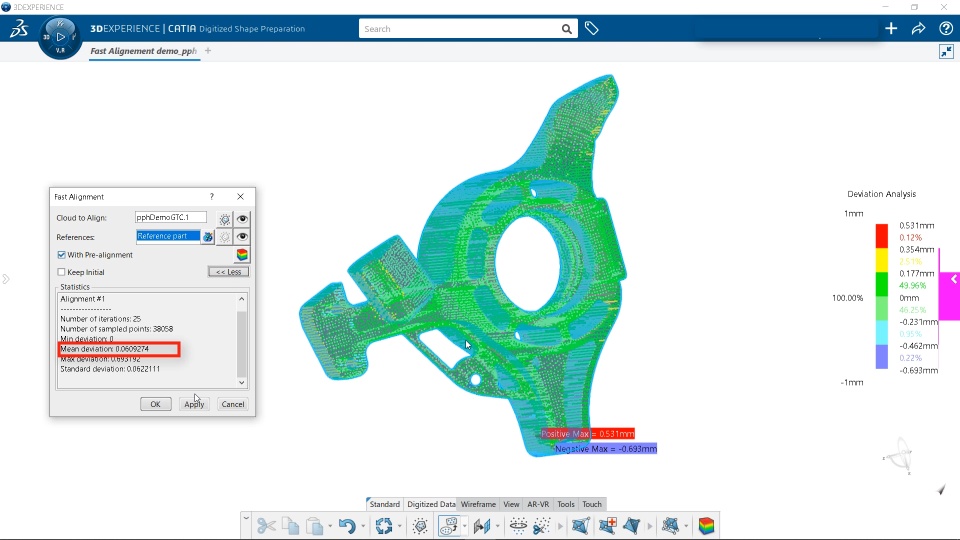
Task: Expand the left side panel chevron
Action: pyautogui.click(x=6, y=279)
